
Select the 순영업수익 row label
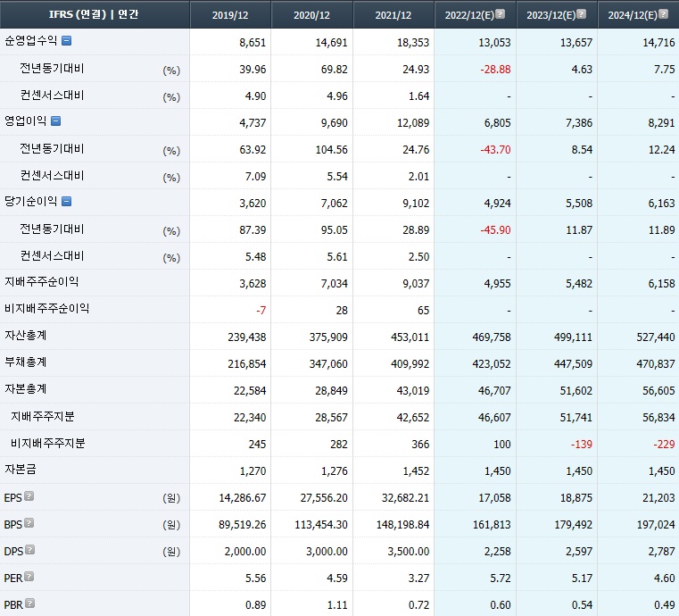coord(30,41)
